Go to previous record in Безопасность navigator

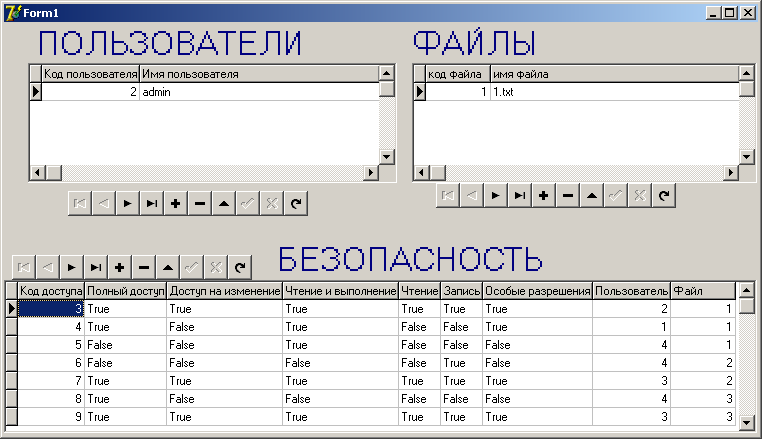(x=47, y=267)
